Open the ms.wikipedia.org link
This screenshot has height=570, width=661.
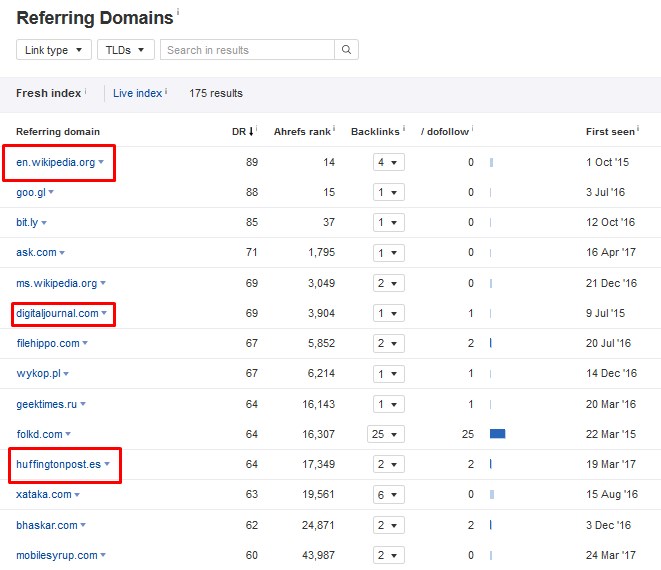(56, 283)
